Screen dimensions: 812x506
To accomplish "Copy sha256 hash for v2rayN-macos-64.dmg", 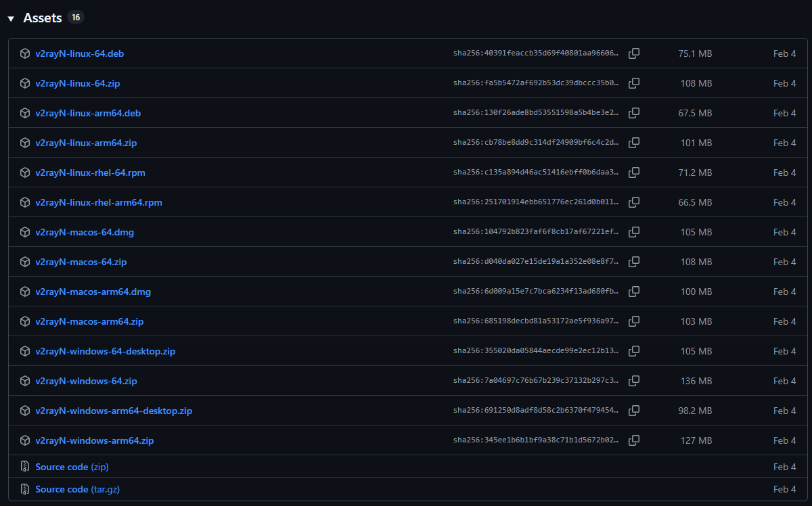I will tap(634, 232).
